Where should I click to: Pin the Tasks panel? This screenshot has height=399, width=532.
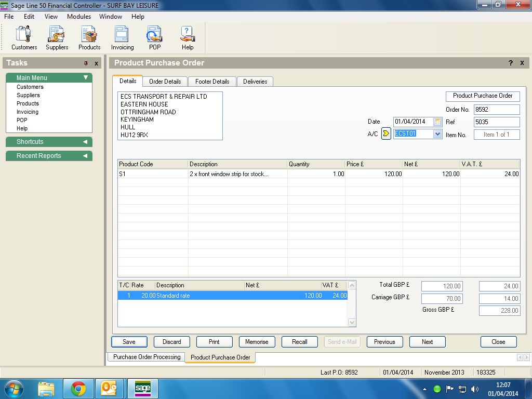point(86,63)
